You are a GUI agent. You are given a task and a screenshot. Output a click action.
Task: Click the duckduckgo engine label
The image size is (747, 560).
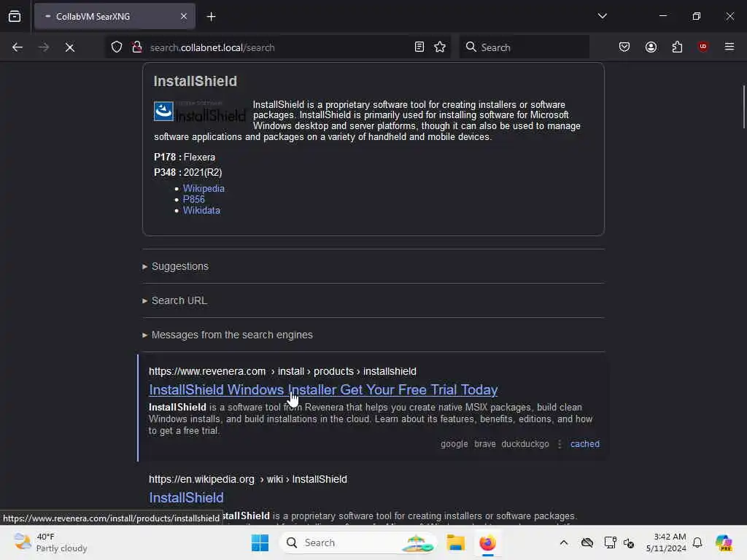(x=525, y=444)
